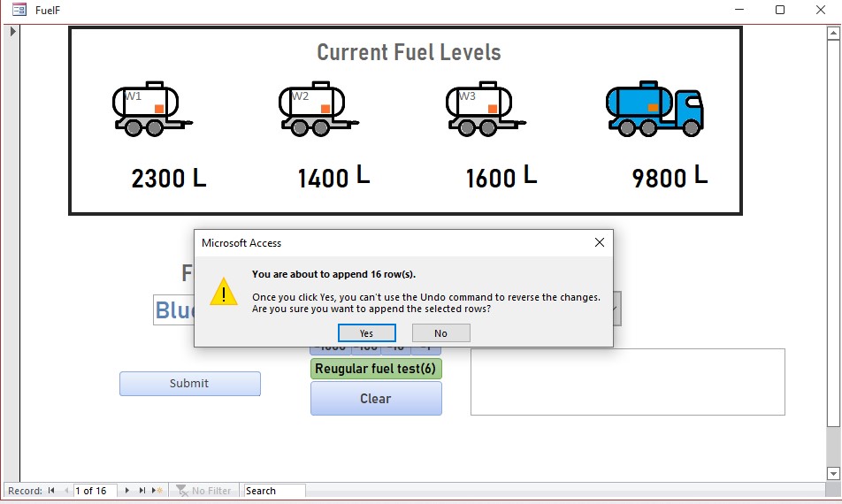The image size is (842, 504).
Task: Close the Microsoft Access dialog
Action: click(600, 242)
